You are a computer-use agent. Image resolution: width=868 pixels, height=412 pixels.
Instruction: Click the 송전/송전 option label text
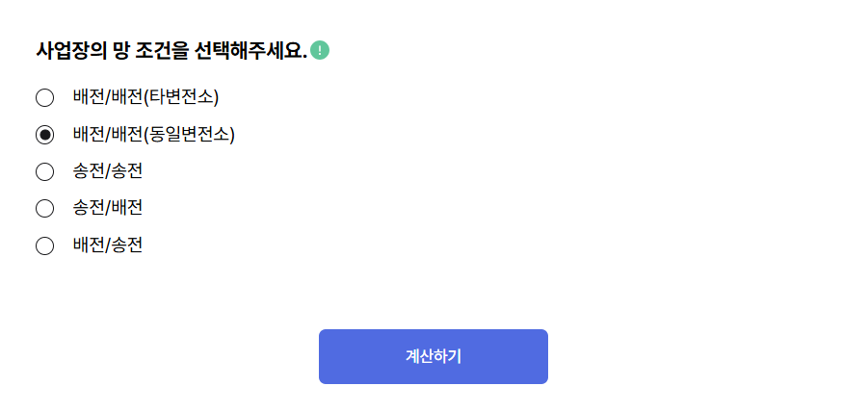pyautogui.click(x=107, y=172)
